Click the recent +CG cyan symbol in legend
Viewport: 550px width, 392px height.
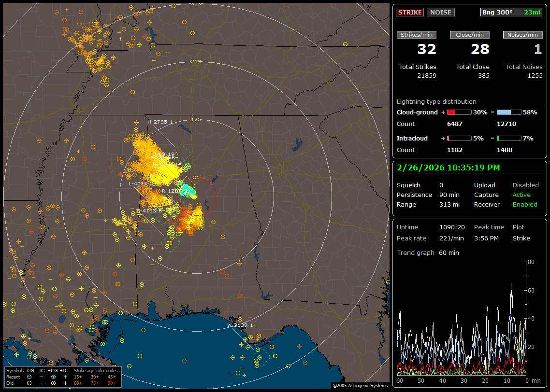[x=53, y=377]
